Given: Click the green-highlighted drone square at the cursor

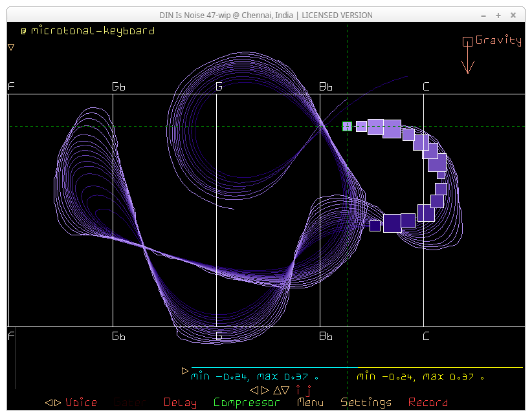Looking at the screenshot, I should point(348,126).
